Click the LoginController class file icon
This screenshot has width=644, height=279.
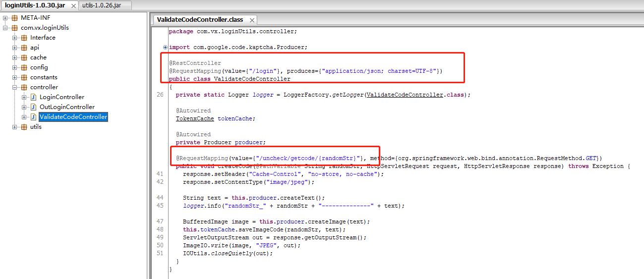pyautogui.click(x=34, y=97)
